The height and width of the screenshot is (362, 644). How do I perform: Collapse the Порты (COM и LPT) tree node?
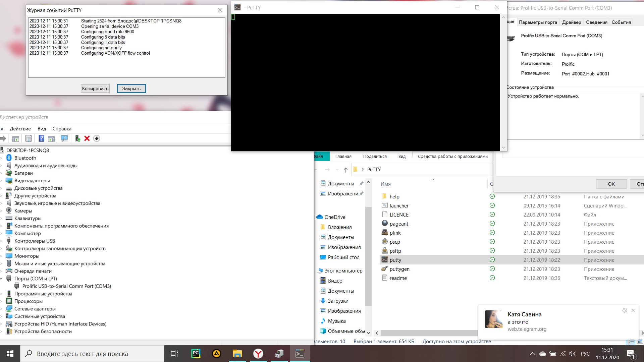[x=1, y=279]
